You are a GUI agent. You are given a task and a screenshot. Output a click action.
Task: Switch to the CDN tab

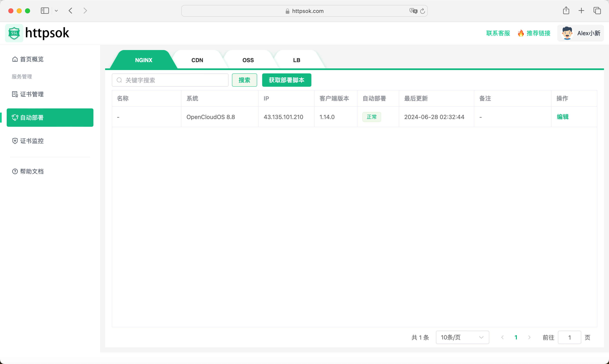pyautogui.click(x=197, y=60)
